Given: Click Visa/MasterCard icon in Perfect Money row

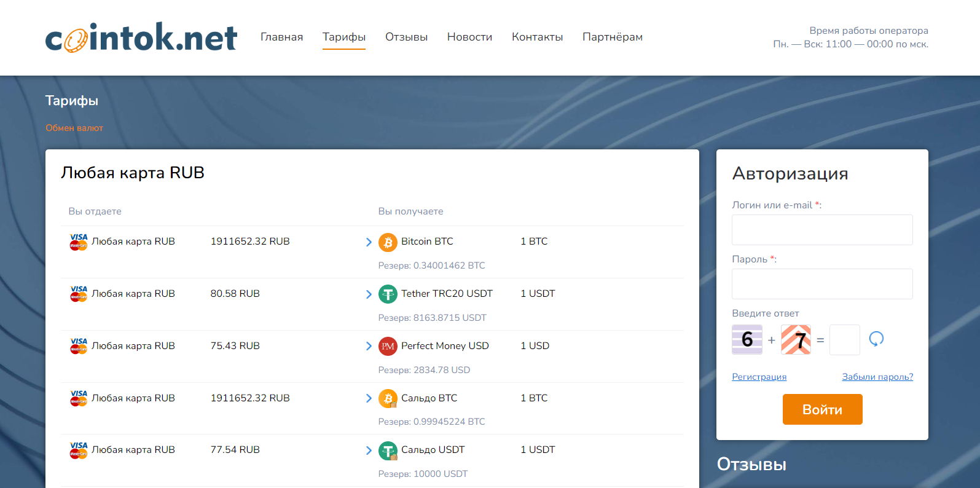Looking at the screenshot, I should pos(79,346).
